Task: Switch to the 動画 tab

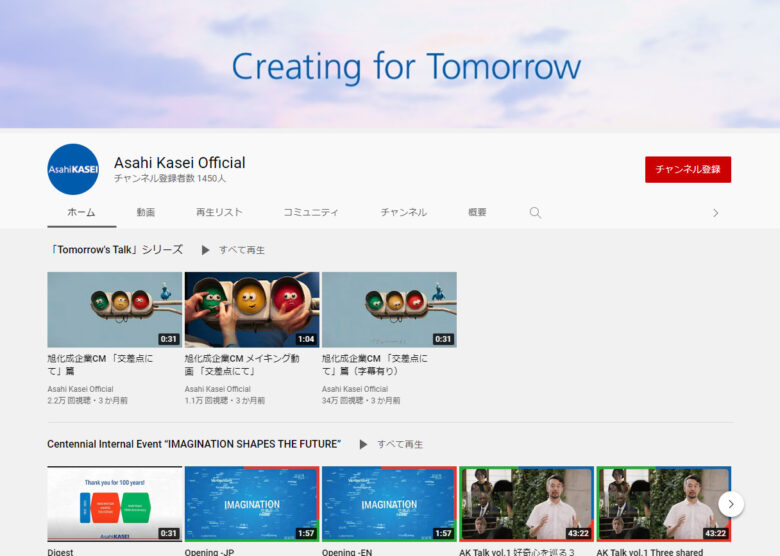Action: (x=146, y=212)
